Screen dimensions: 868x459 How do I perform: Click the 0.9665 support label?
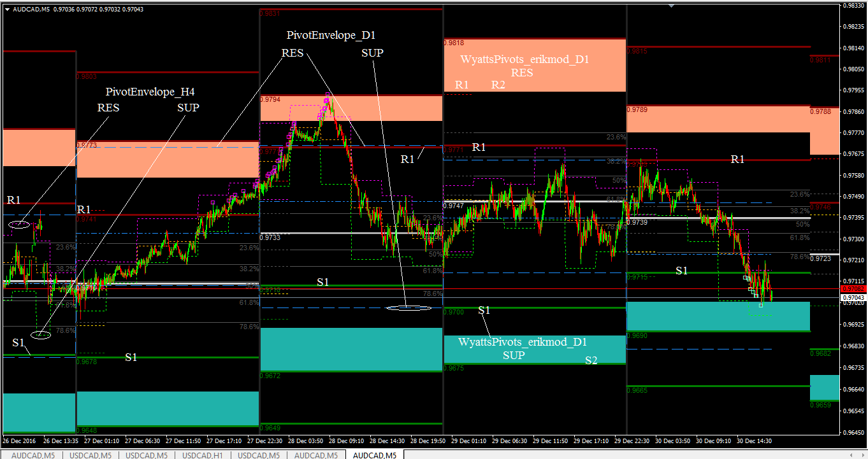point(637,390)
